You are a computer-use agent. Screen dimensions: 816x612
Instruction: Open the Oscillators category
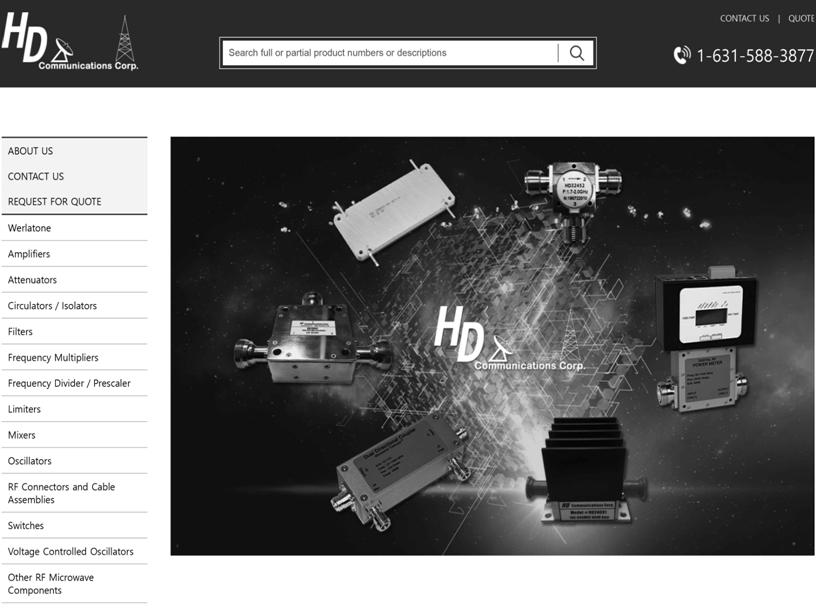pyautogui.click(x=74, y=461)
